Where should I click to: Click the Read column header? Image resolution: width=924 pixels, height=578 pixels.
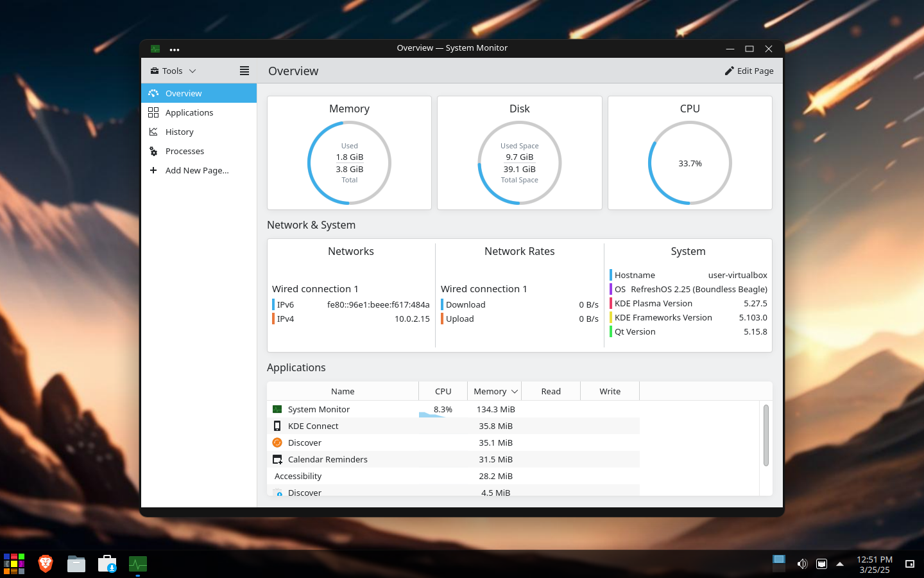coord(551,391)
